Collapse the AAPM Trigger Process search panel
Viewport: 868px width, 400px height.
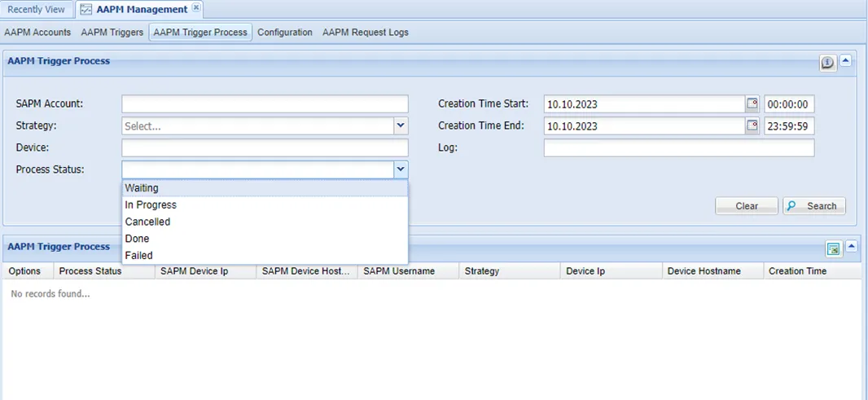point(845,61)
